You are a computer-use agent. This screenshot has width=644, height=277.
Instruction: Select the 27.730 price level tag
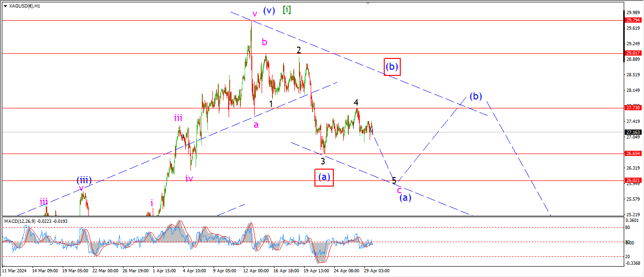(632, 108)
